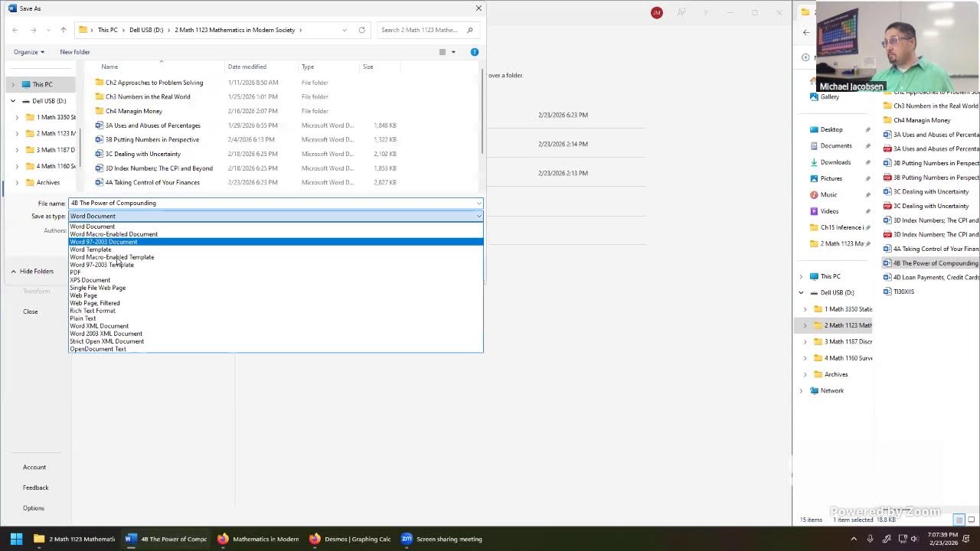Choose Word 97-2003 Document type
Screen dimensions: 980x551
[103, 242]
